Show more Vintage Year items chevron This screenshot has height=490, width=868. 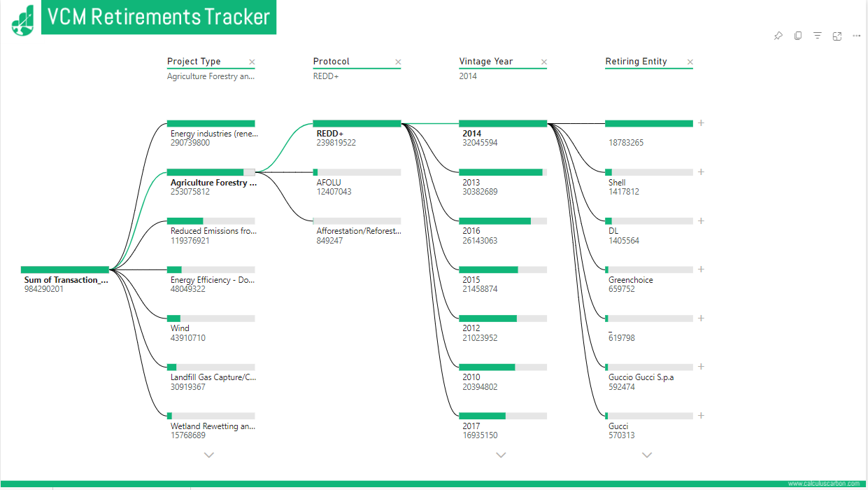click(501, 455)
